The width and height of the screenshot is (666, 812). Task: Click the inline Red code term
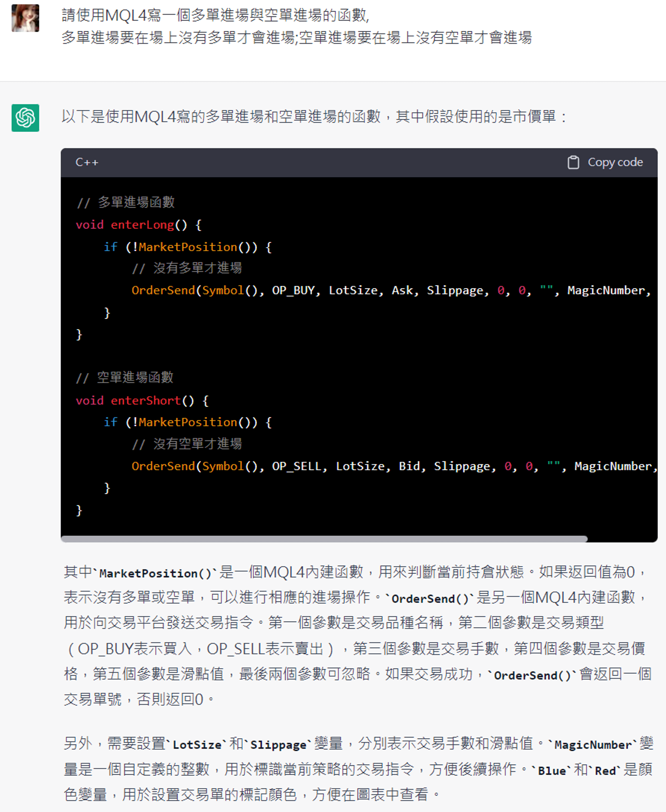(605, 770)
